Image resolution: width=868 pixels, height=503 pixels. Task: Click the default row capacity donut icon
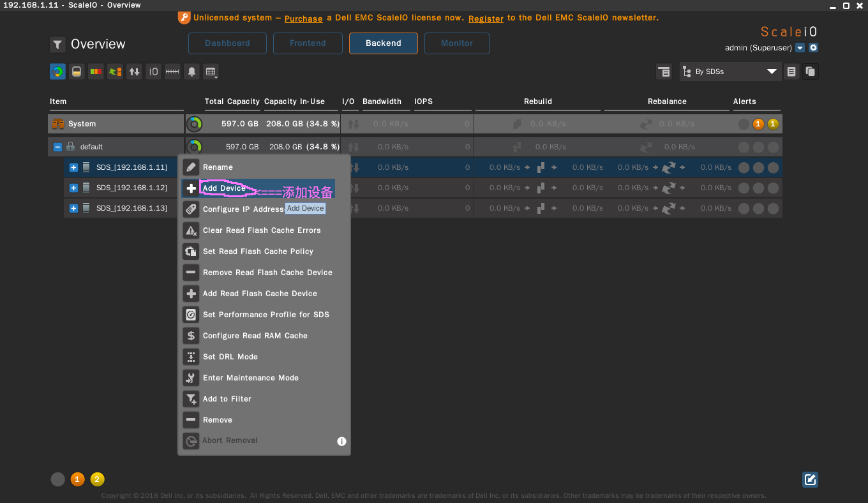[194, 147]
